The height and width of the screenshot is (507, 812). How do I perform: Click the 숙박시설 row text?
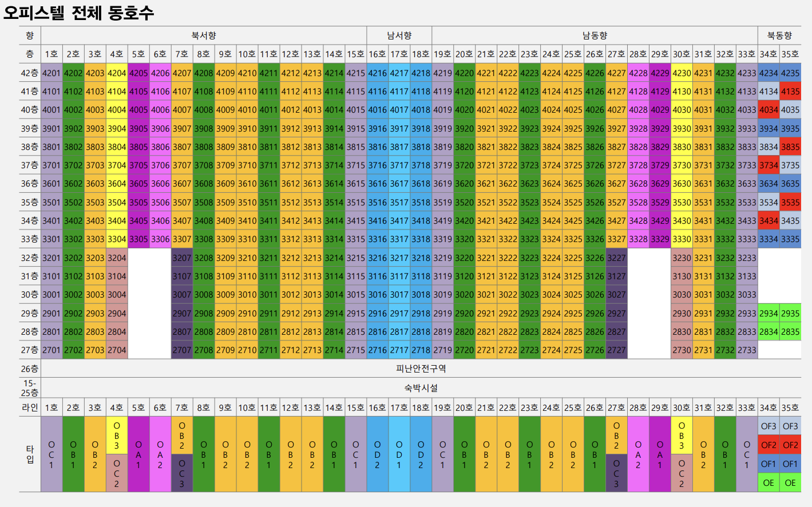421,388
